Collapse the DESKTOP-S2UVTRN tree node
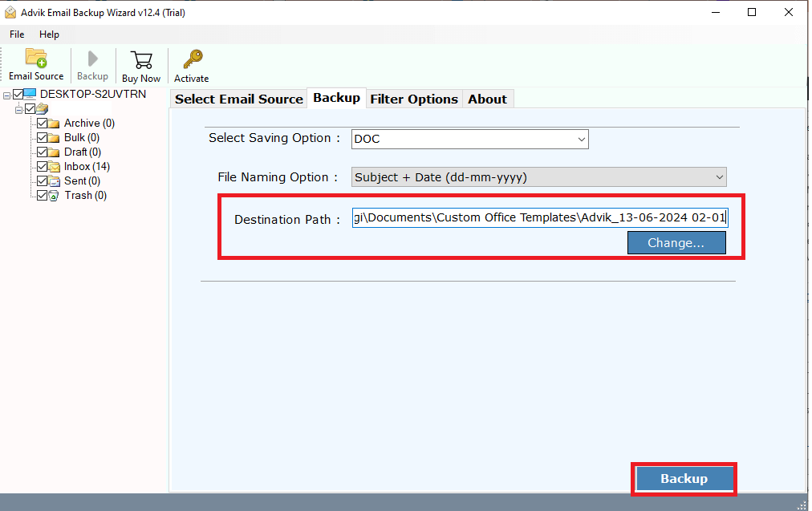This screenshot has height=511, width=812. point(6,95)
